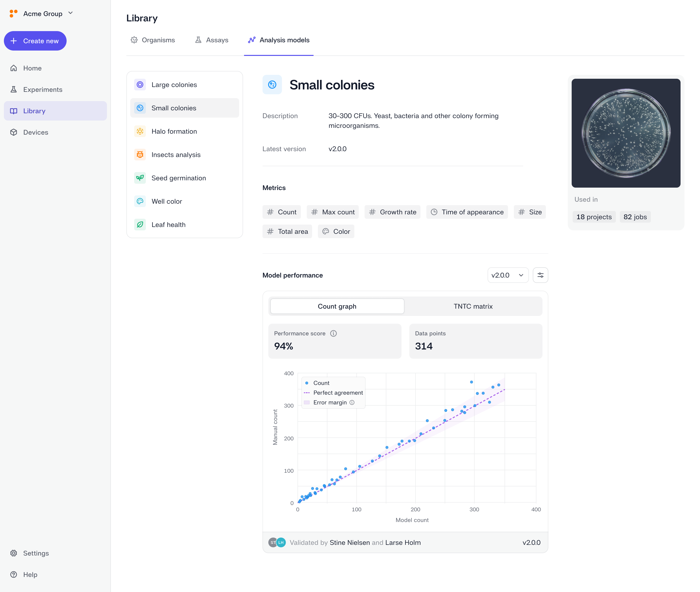Select Well color model
Image resolution: width=700 pixels, height=592 pixels.
click(184, 201)
